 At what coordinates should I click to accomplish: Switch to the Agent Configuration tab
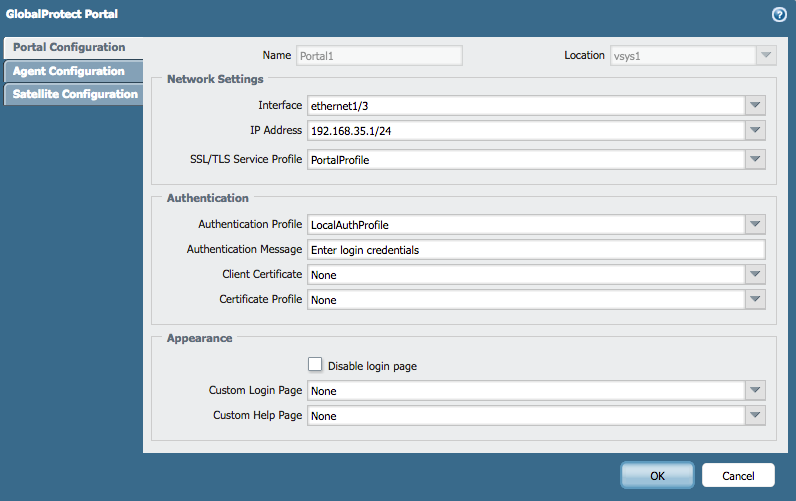69,71
